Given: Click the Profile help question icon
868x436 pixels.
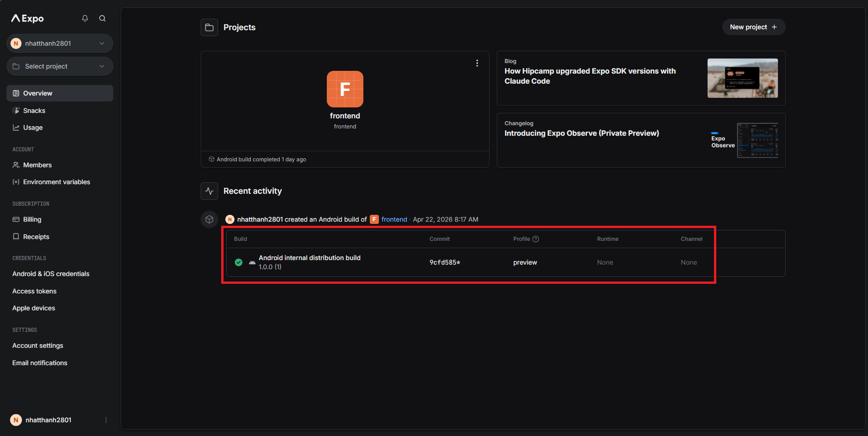Looking at the screenshot, I should (x=536, y=239).
